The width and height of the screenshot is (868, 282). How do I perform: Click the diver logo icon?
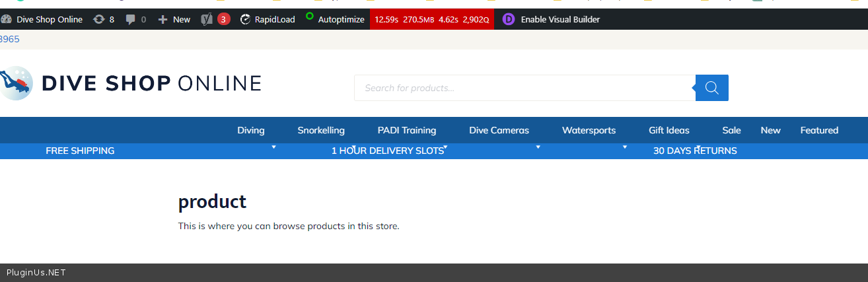tap(16, 83)
